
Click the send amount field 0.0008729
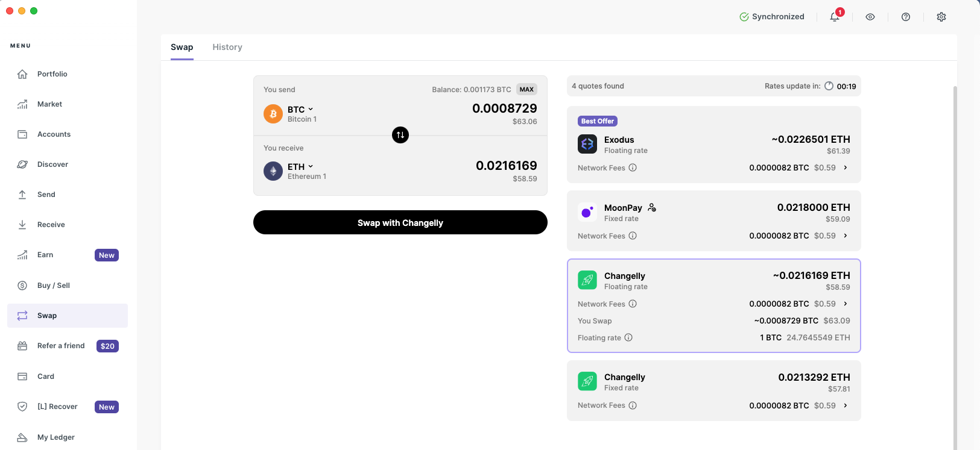tap(504, 108)
